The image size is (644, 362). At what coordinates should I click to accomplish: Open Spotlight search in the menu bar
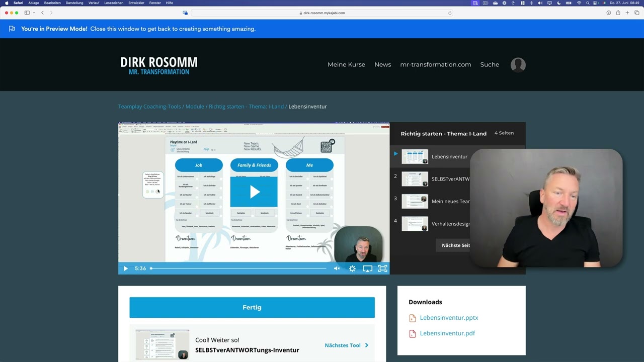click(588, 3)
